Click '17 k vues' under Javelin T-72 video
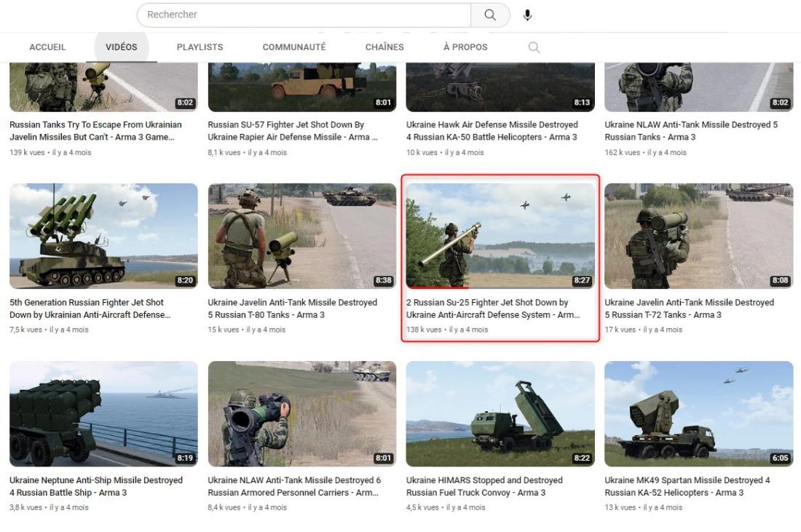This screenshot has height=532, width=801. [620, 329]
